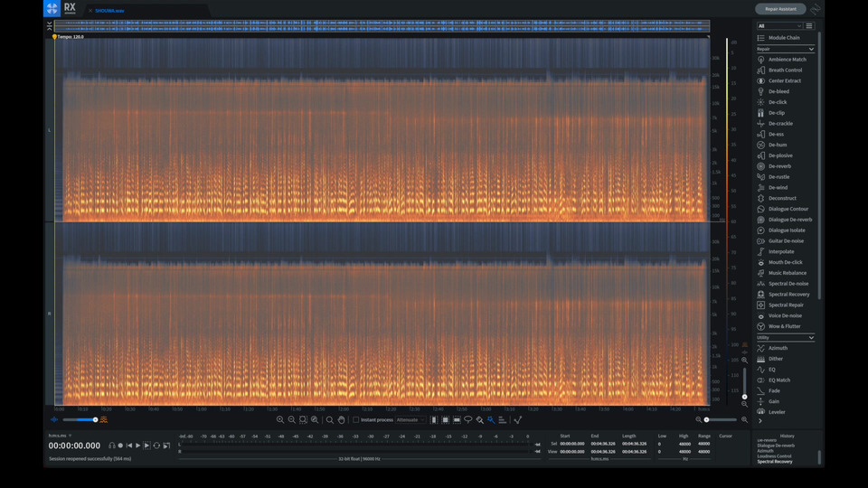The image size is (868, 488).
Task: Open the Guitar De-noise module
Action: tap(786, 241)
